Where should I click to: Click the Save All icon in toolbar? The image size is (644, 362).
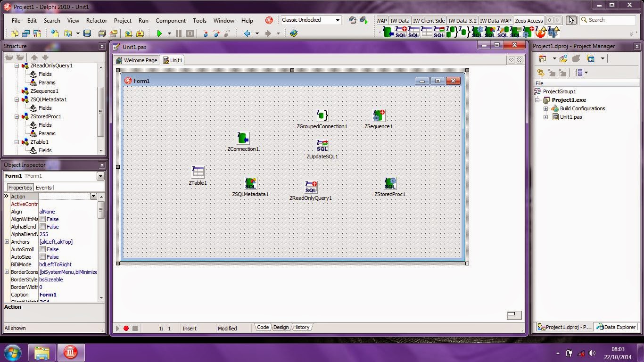coord(102,33)
